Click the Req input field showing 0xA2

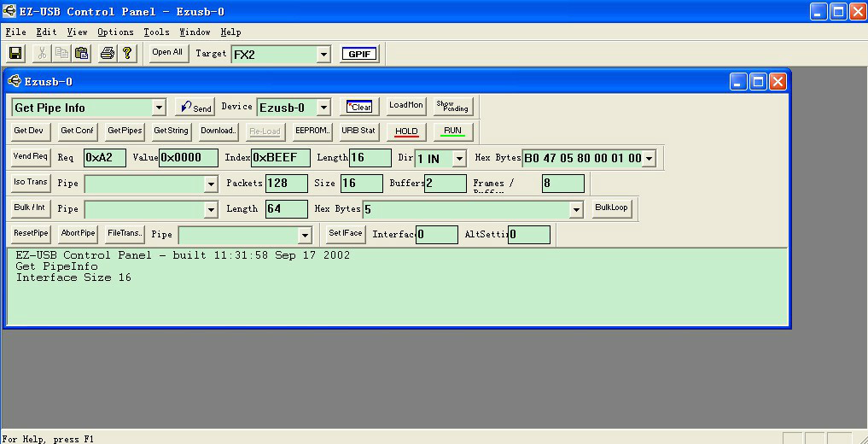coord(105,158)
